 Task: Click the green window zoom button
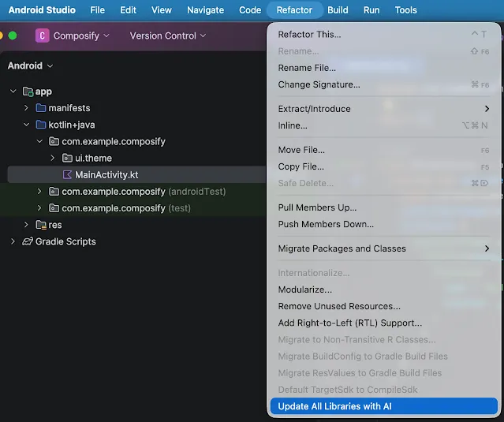click(x=13, y=35)
